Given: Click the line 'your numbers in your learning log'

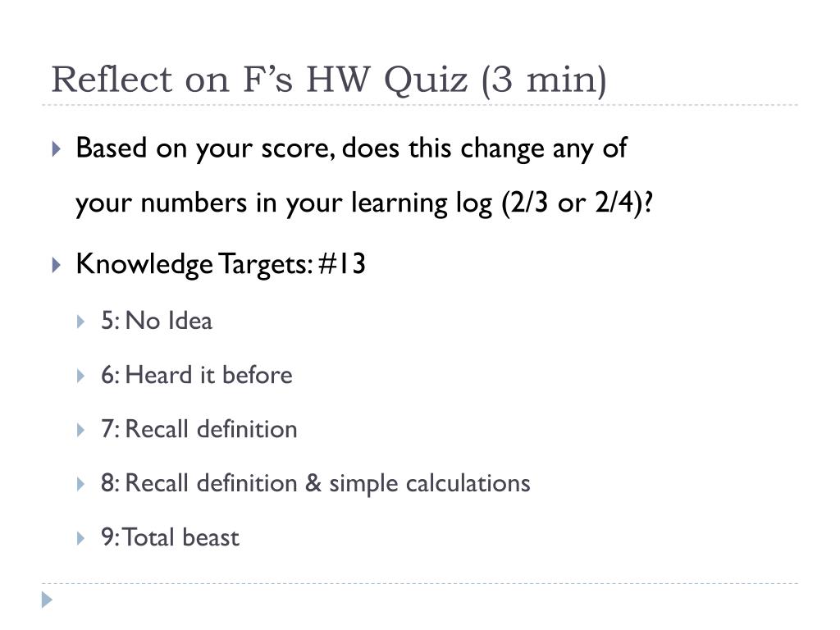Looking at the screenshot, I should point(283,203).
